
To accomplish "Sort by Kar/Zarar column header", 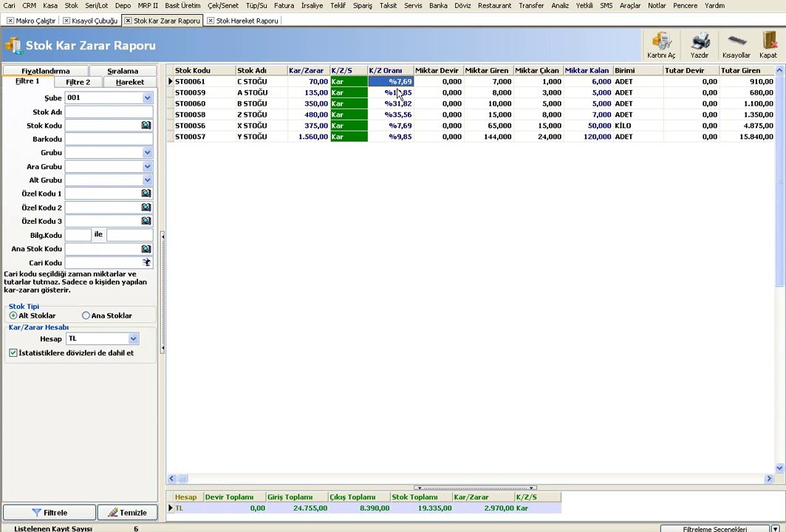I will [309, 71].
